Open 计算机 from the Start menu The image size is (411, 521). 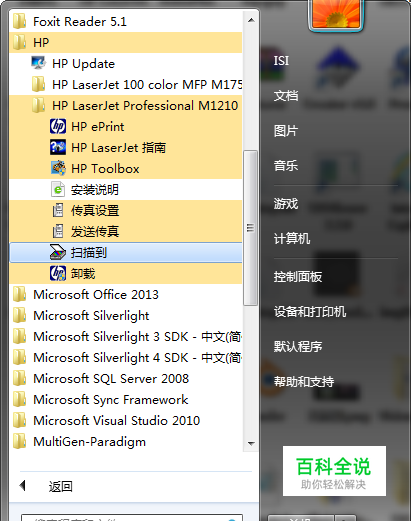pyautogui.click(x=292, y=238)
